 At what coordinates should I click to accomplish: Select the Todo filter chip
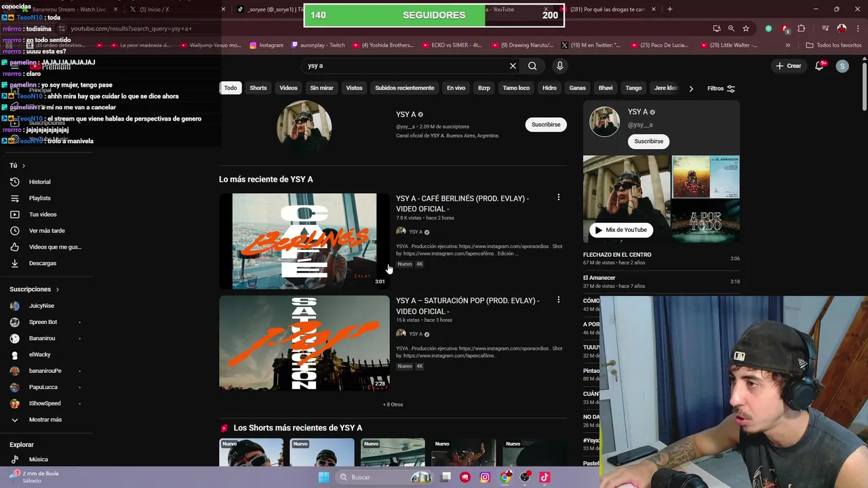pyautogui.click(x=231, y=88)
